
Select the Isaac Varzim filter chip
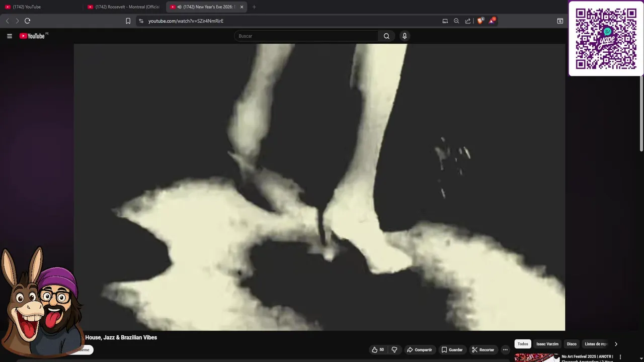pos(547,344)
